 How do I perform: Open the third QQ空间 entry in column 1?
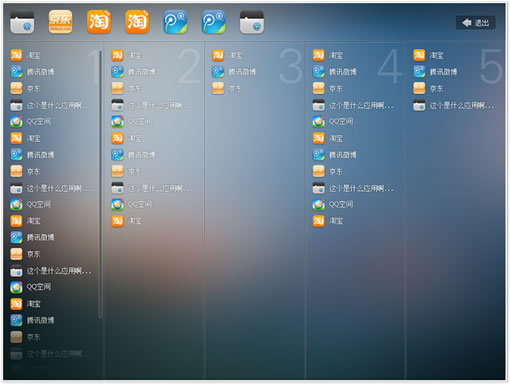click(x=30, y=287)
